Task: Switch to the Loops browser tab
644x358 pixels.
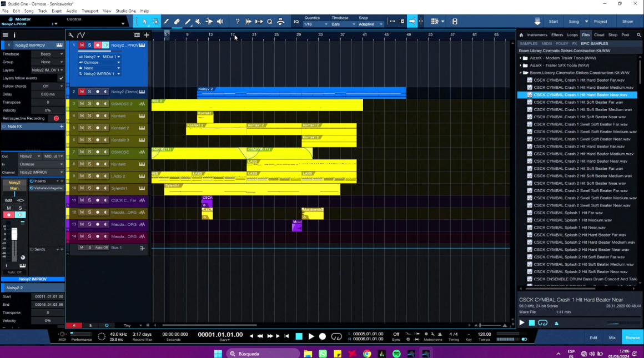Action: [572, 35]
